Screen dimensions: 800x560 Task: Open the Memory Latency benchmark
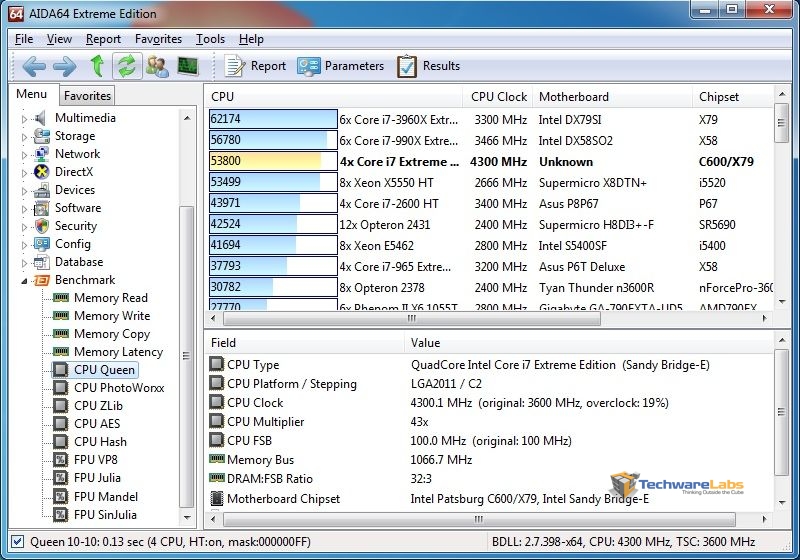(x=118, y=352)
